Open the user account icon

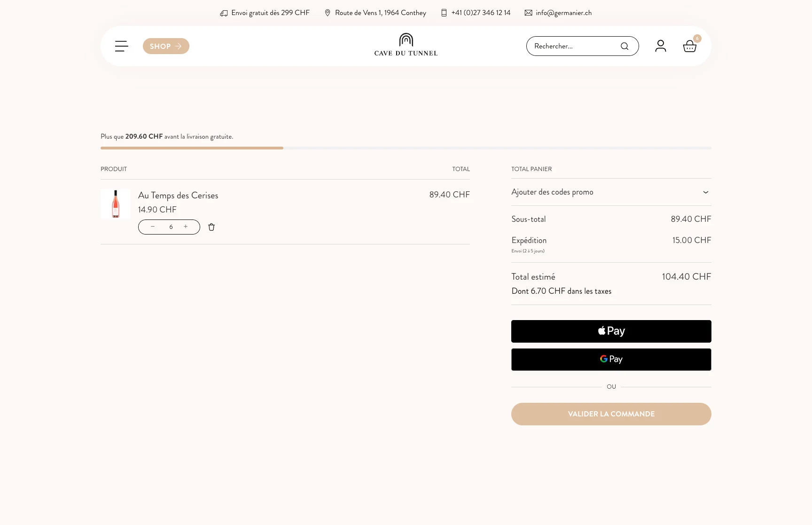661,46
